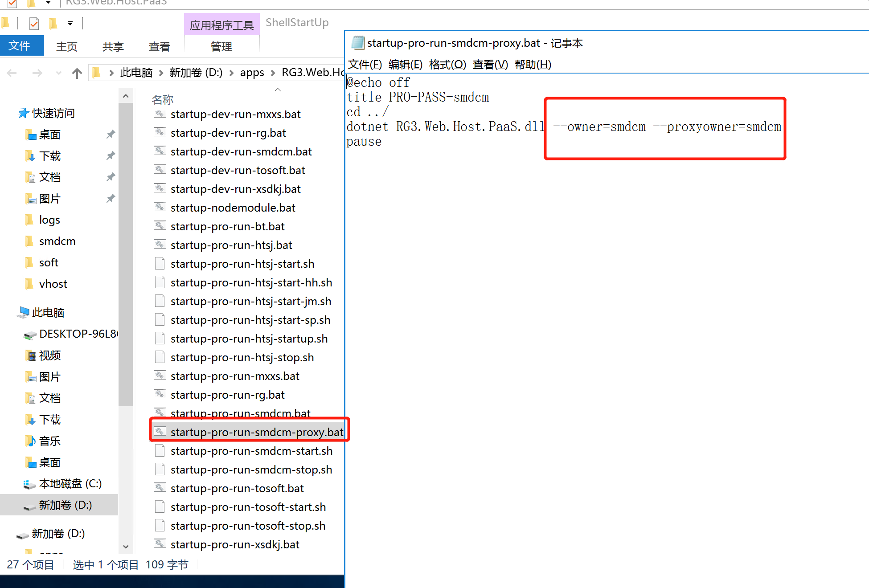Open Notepad 编辑(E) menu
Image resolution: width=869 pixels, height=588 pixels.
[x=406, y=65]
